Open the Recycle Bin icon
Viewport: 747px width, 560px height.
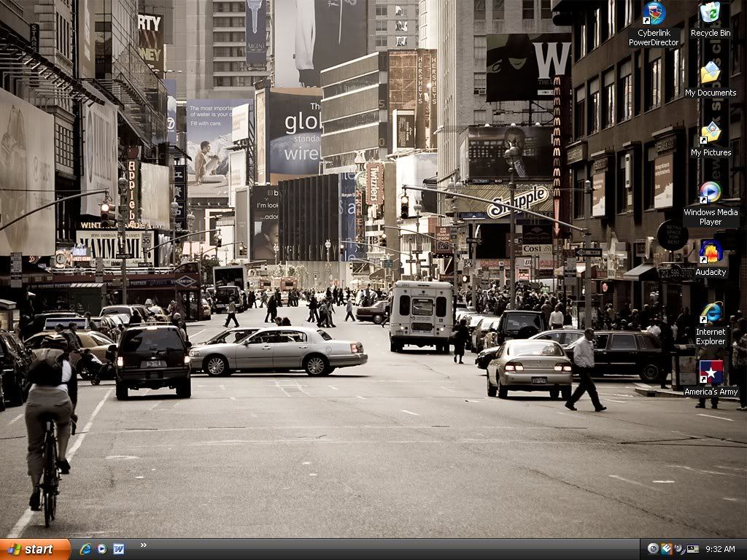[711, 19]
